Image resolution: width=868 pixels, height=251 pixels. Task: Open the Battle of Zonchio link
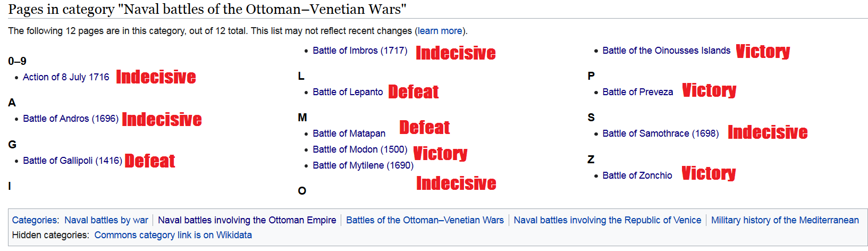click(x=637, y=175)
